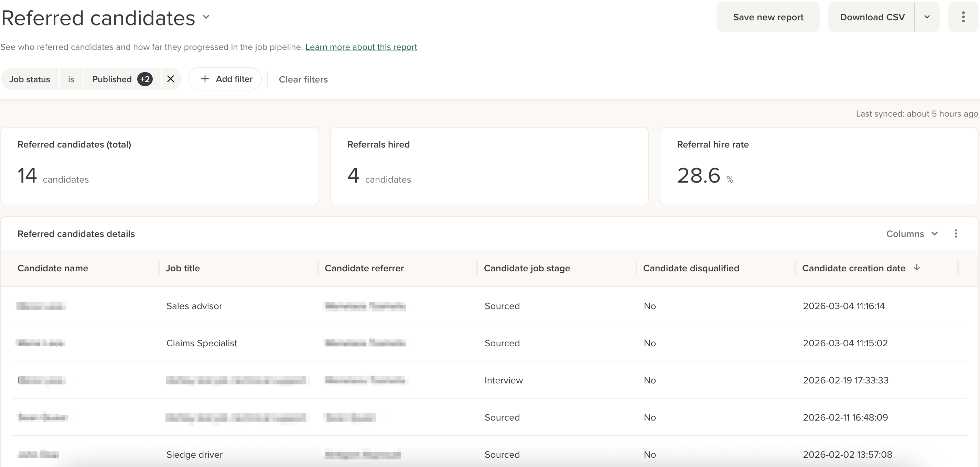Click Job title column header
Viewport: 980px width, 467px height.
(183, 268)
